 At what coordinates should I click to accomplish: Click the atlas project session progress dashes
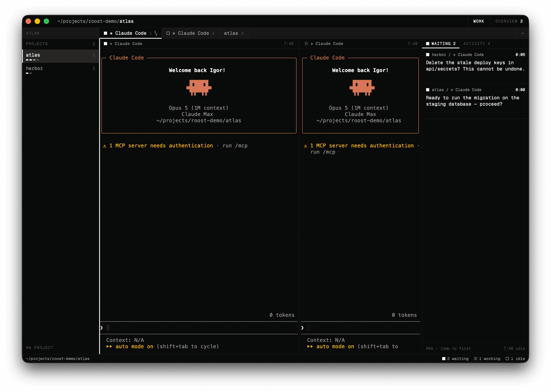(x=32, y=60)
